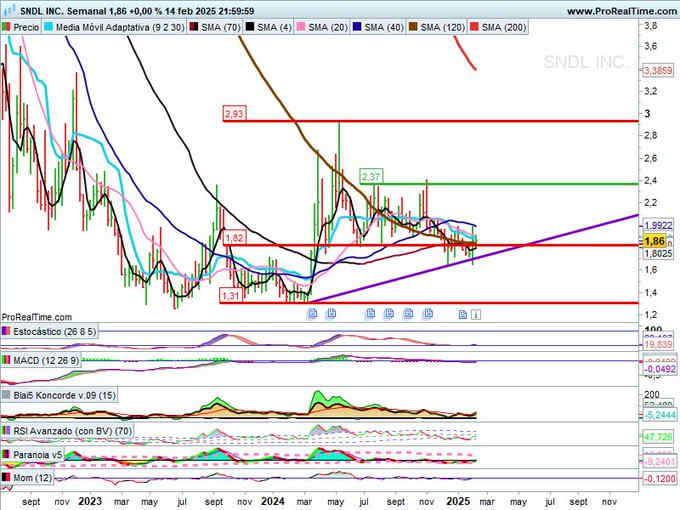Visit the www.ProRealTime.com link in the header
Image resolution: width=680 pixels, height=510 pixels.
[x=621, y=11]
